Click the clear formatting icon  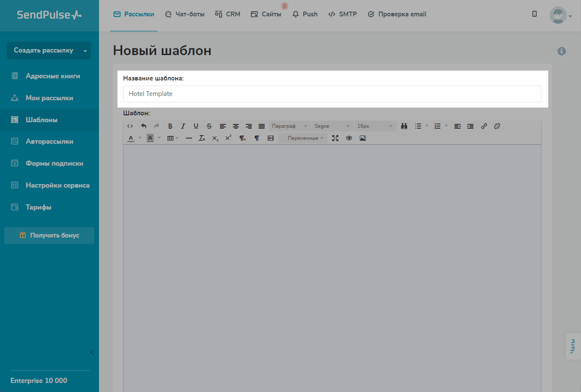point(202,138)
